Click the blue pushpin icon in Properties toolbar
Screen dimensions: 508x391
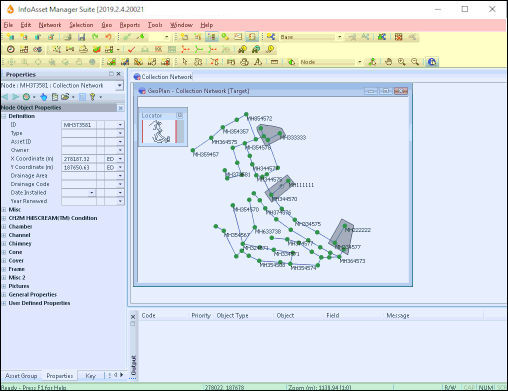tap(44, 97)
